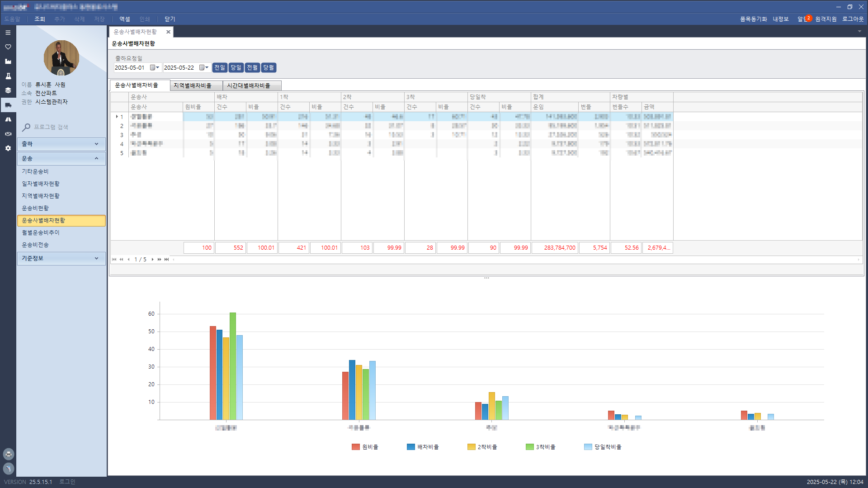Open the handshake partner module icon
This screenshot has height=488, width=868.
(8, 134)
